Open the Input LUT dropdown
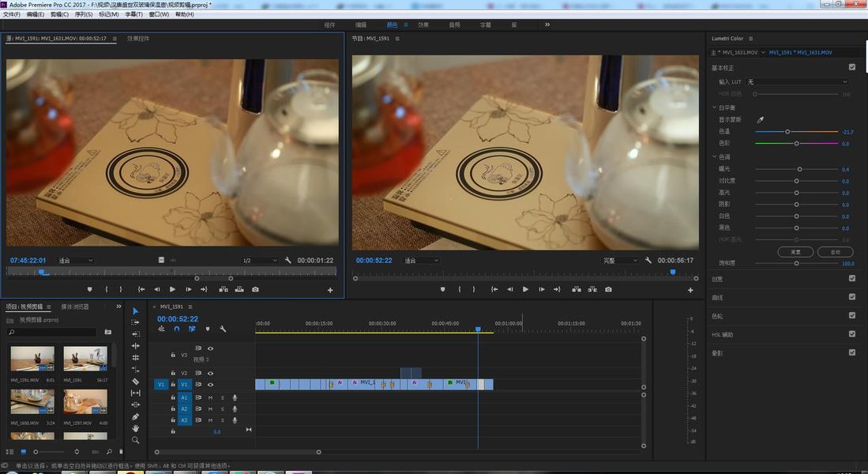868x474 pixels. (798, 81)
